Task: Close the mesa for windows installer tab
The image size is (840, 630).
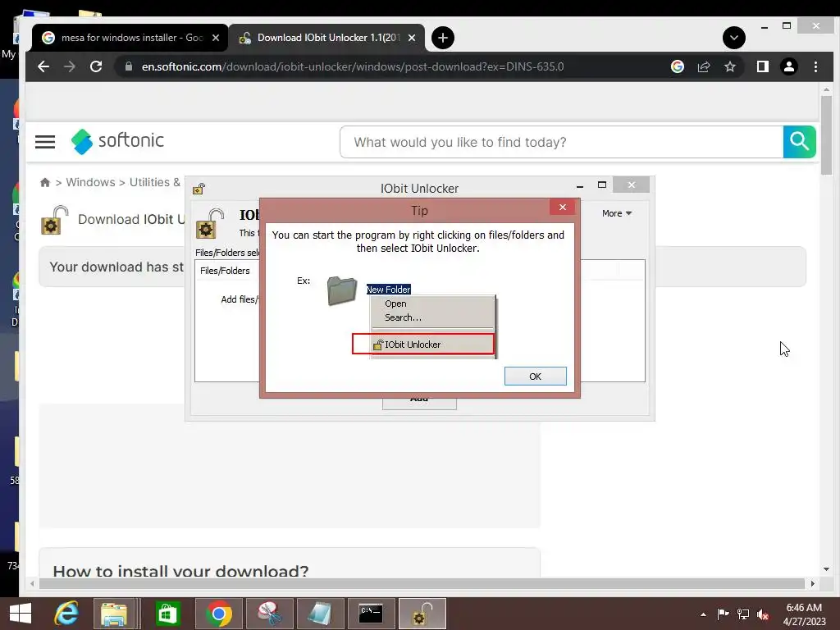Action: pos(216,38)
